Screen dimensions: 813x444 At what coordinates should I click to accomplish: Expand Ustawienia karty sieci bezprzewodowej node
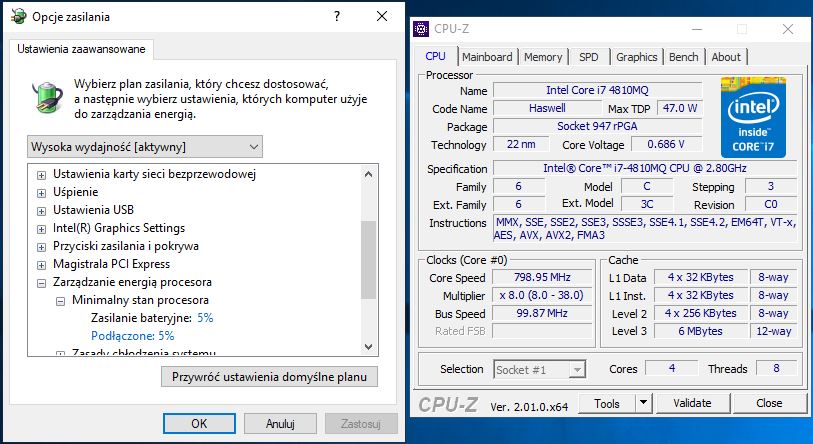[41, 175]
